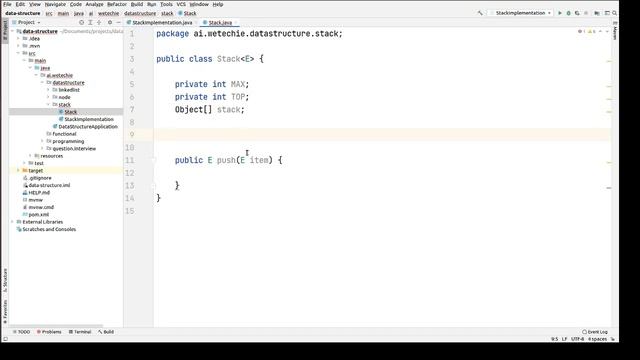Open the TODO tool window
This screenshot has width=640, height=360.
pos(21,332)
